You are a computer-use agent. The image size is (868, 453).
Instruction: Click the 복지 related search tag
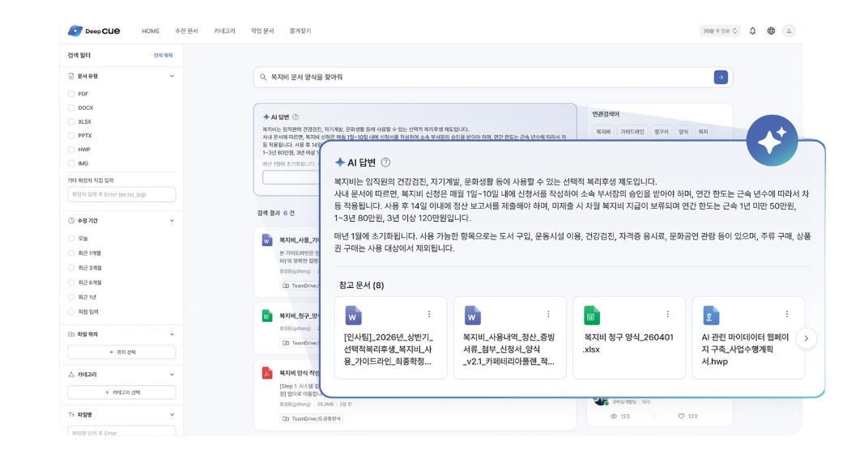pyautogui.click(x=703, y=132)
